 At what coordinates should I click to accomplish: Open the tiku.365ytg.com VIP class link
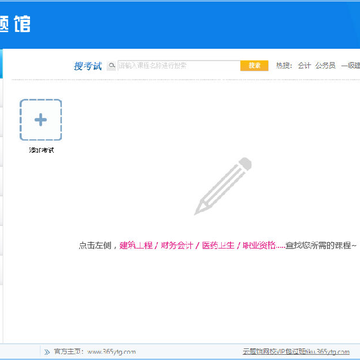(296, 352)
